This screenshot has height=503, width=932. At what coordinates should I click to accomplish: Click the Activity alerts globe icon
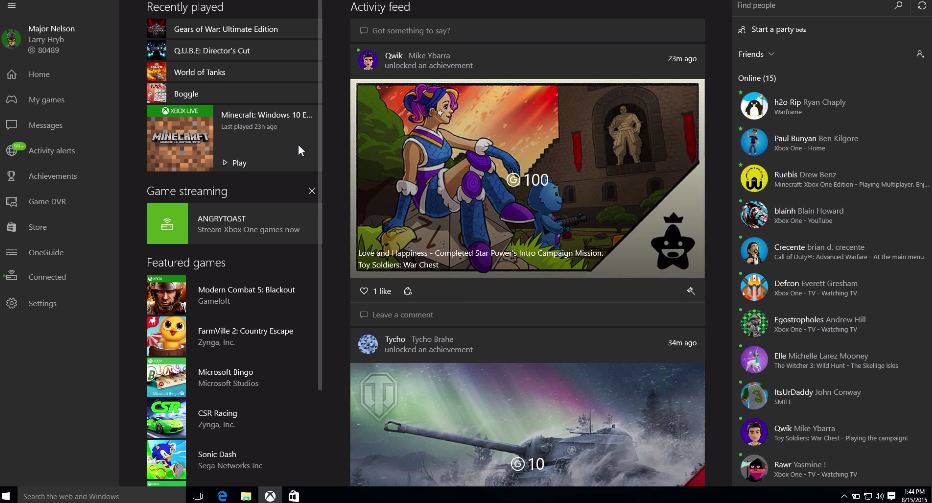point(11,150)
